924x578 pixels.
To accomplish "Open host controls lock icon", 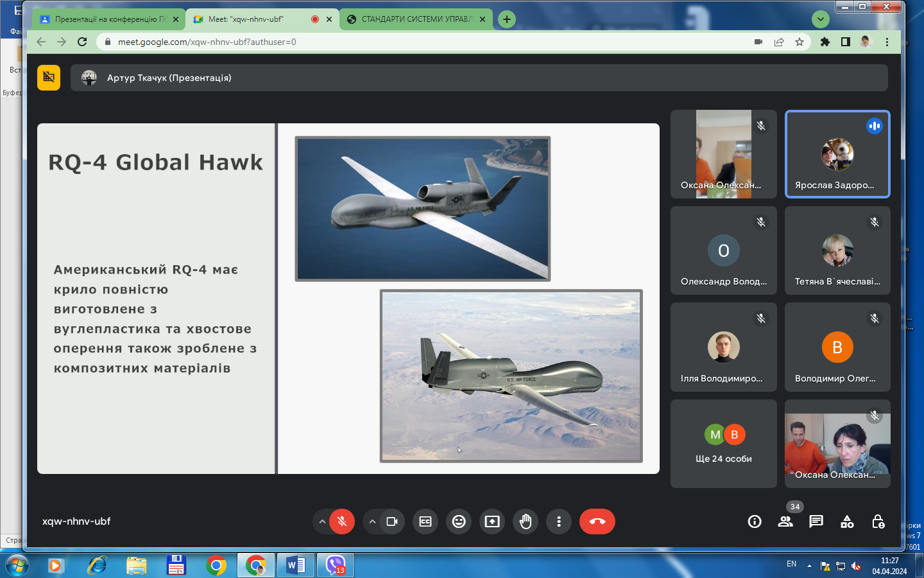I will coord(878,521).
